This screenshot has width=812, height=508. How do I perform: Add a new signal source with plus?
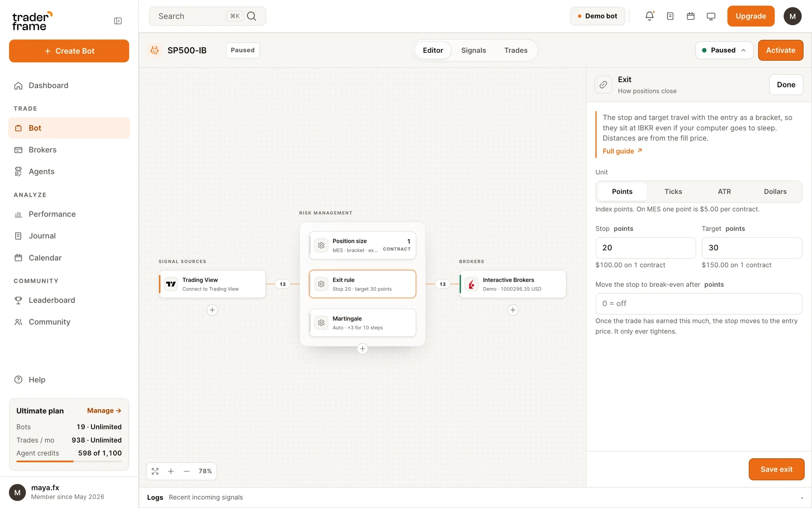[212, 310]
